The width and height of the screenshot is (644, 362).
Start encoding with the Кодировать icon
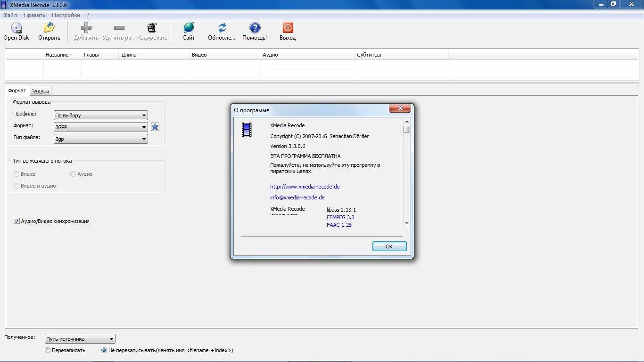point(152,28)
